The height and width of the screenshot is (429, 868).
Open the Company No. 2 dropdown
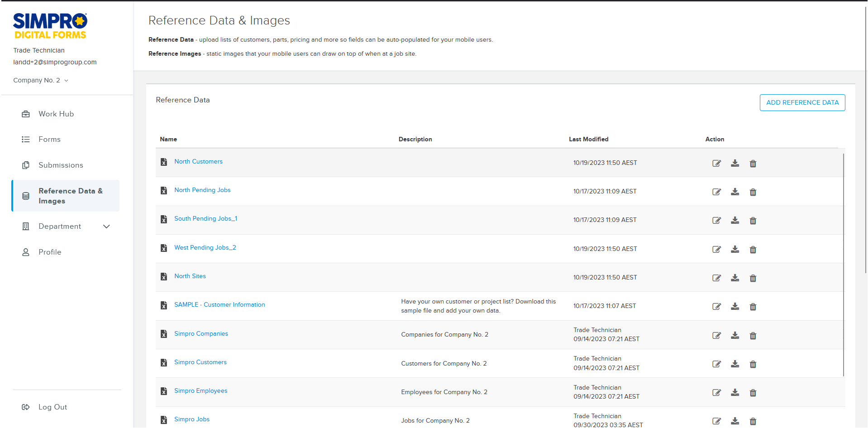[x=41, y=80]
